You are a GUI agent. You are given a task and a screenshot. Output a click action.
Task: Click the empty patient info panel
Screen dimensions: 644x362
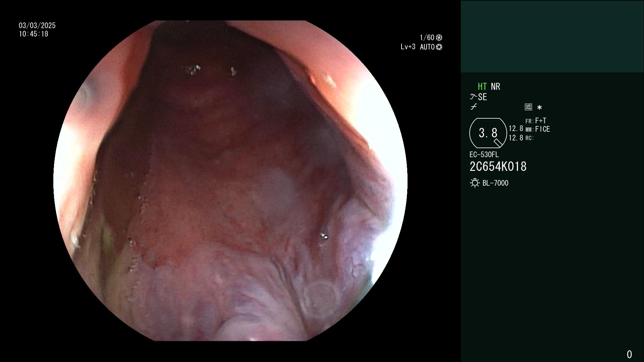(552, 36)
